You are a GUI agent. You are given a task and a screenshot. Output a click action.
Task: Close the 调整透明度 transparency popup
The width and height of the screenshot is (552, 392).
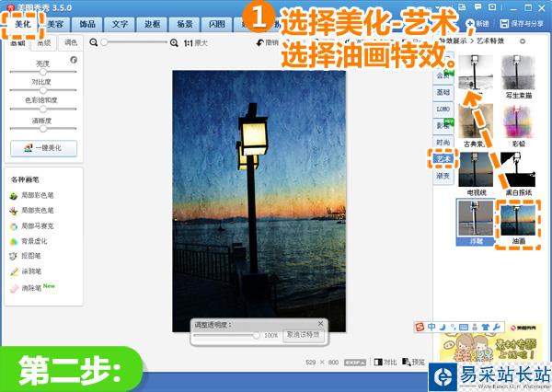pos(320,323)
